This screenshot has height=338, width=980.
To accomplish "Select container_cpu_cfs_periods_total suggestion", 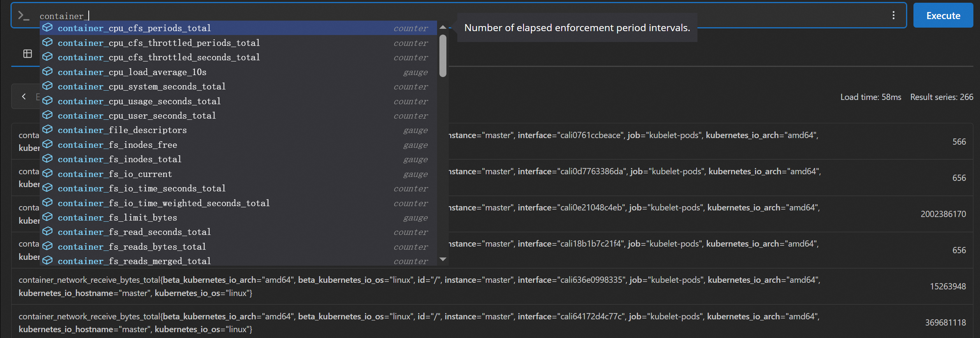I will pos(134,28).
